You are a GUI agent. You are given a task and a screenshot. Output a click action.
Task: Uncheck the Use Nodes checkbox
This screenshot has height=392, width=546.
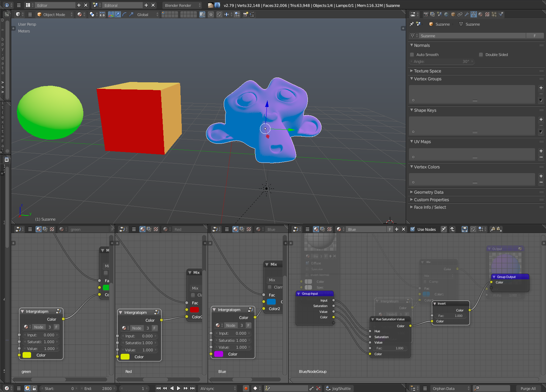point(413,229)
